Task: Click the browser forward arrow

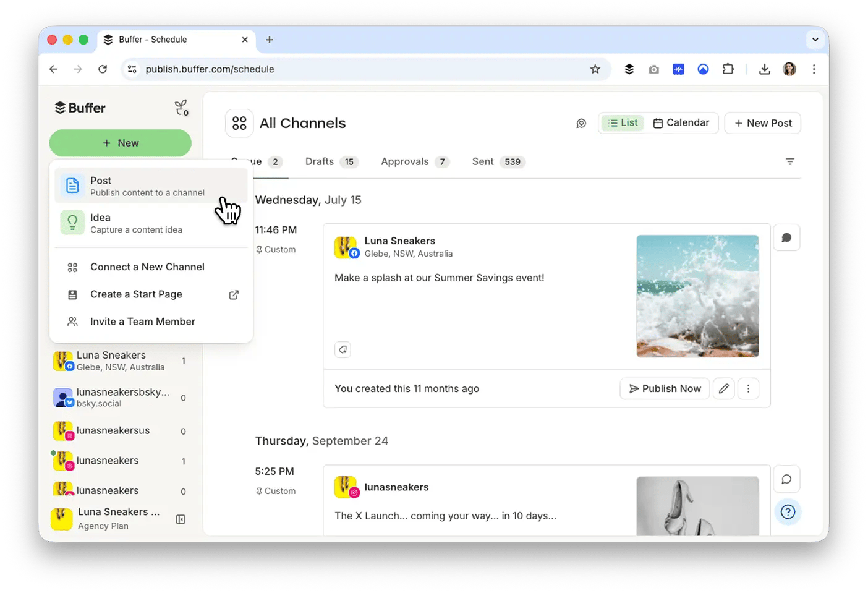Action: pos(78,69)
